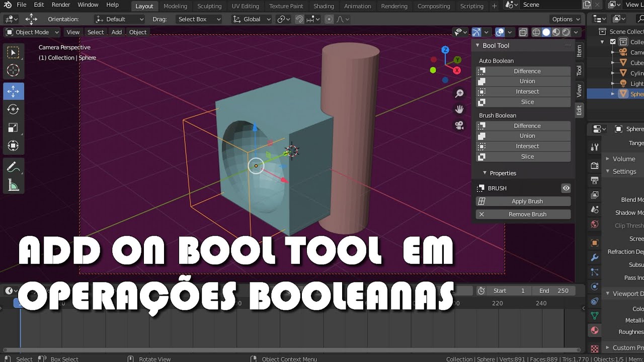Collapse the Settings section

pos(608,171)
